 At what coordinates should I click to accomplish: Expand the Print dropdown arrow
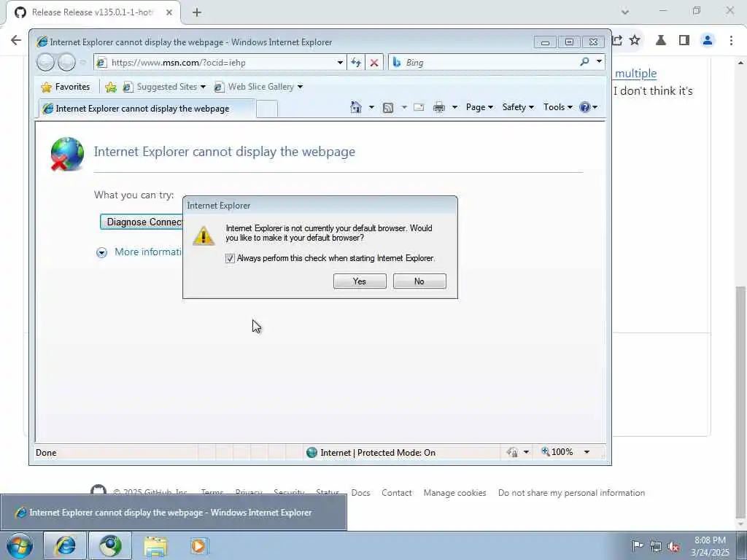pos(454,107)
